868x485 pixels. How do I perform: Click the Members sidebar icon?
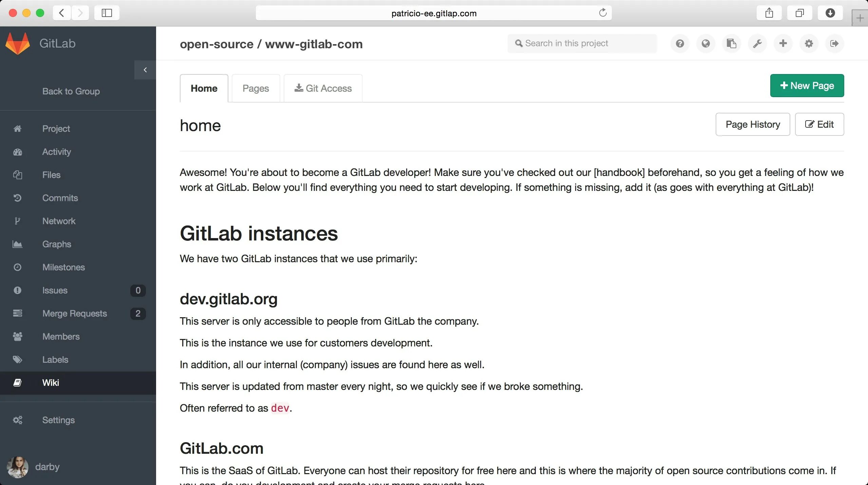point(18,337)
